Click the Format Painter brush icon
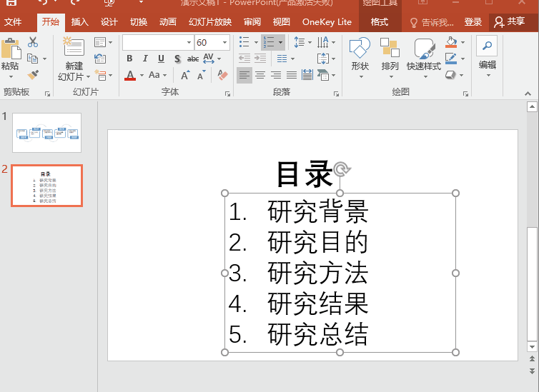Viewport: 539px width, 392px height. [34, 74]
